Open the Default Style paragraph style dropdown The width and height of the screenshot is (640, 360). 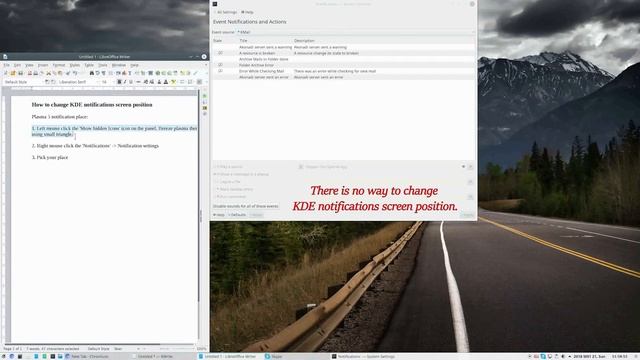click(x=24, y=82)
